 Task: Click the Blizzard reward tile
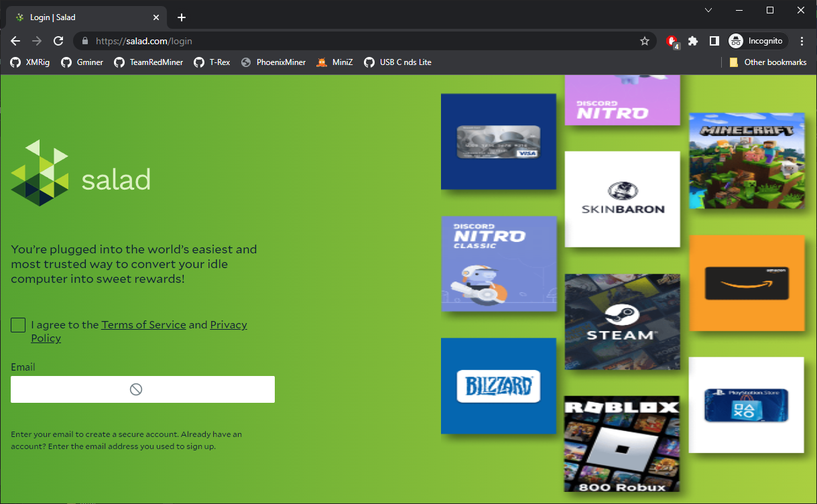click(x=499, y=386)
